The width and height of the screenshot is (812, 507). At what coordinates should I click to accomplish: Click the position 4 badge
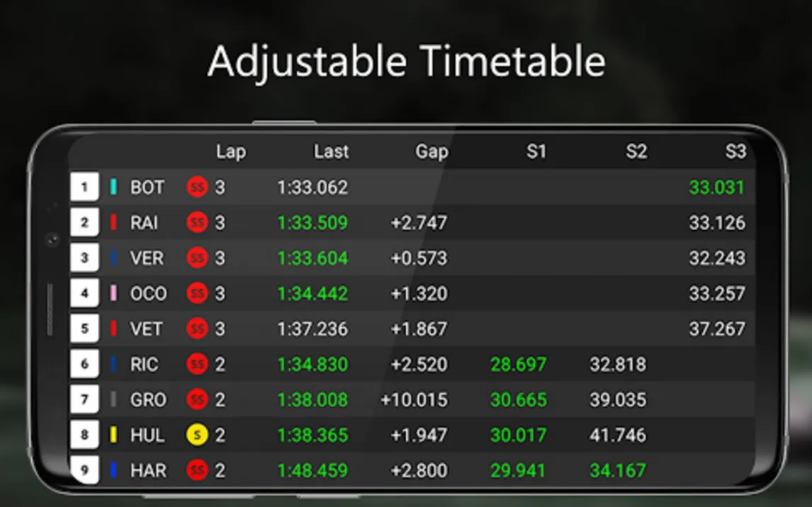[84, 293]
